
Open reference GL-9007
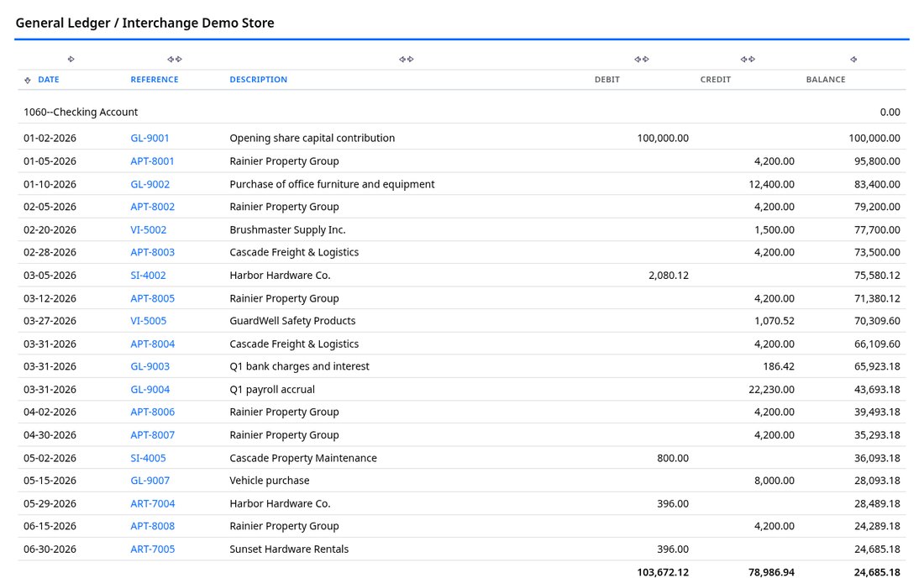tap(150, 481)
